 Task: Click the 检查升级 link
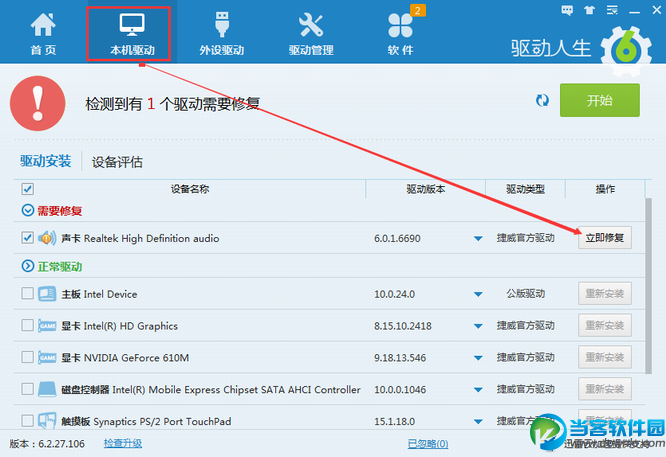[x=123, y=443]
